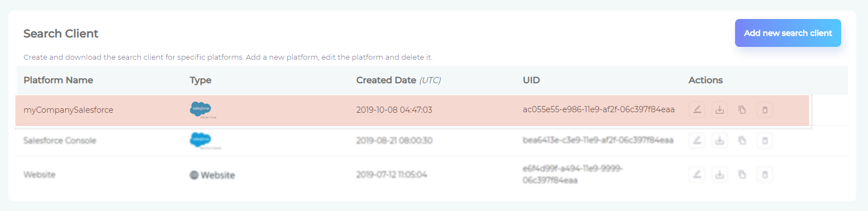Select the myCompanySalesforce UID text
The width and height of the screenshot is (868, 211).
point(598,110)
